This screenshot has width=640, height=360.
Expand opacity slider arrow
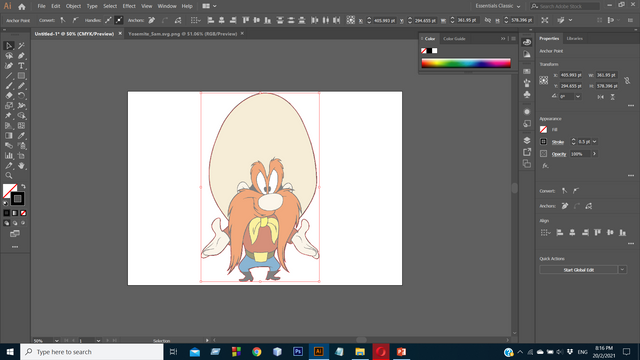click(594, 154)
